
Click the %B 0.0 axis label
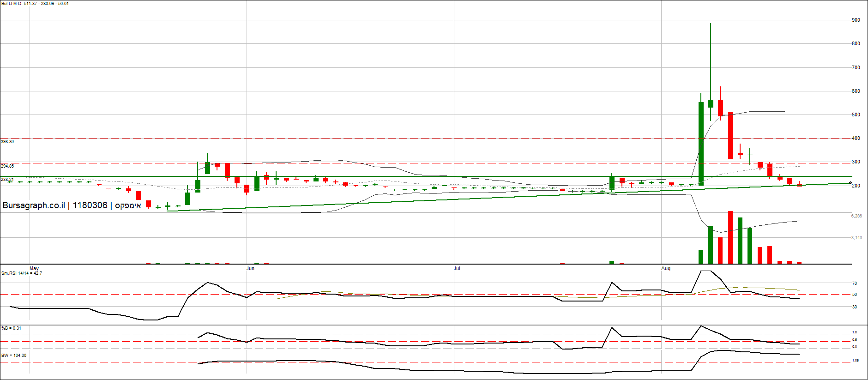pos(855,347)
